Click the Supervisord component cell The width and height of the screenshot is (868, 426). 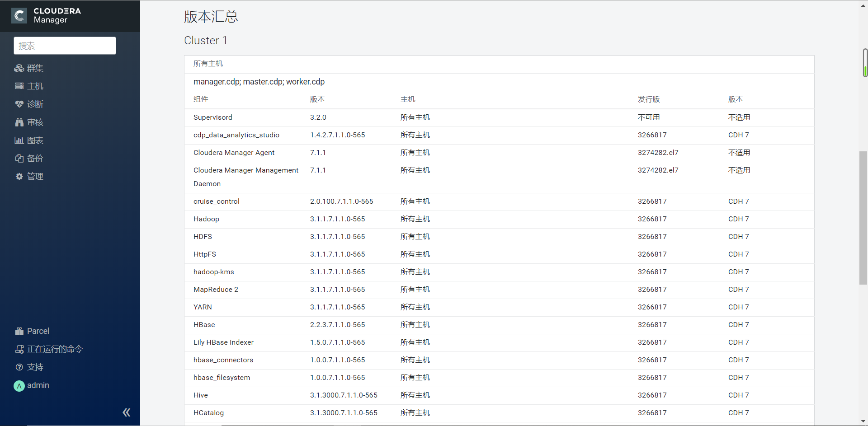click(213, 117)
